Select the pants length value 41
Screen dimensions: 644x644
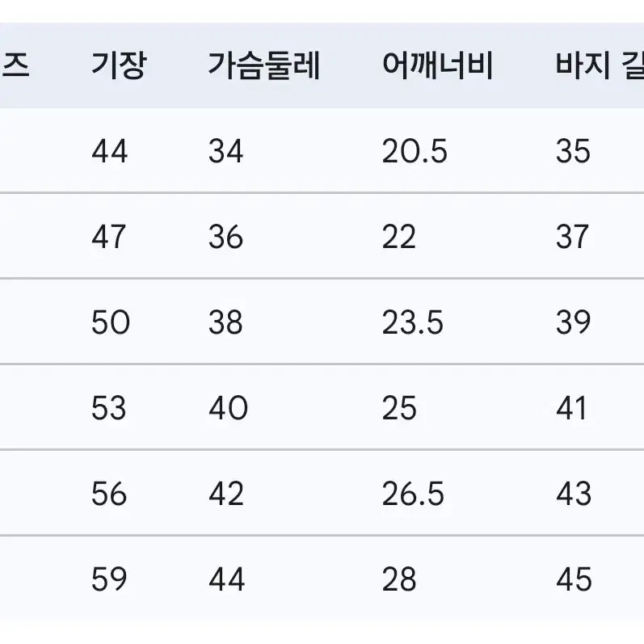[571, 408]
